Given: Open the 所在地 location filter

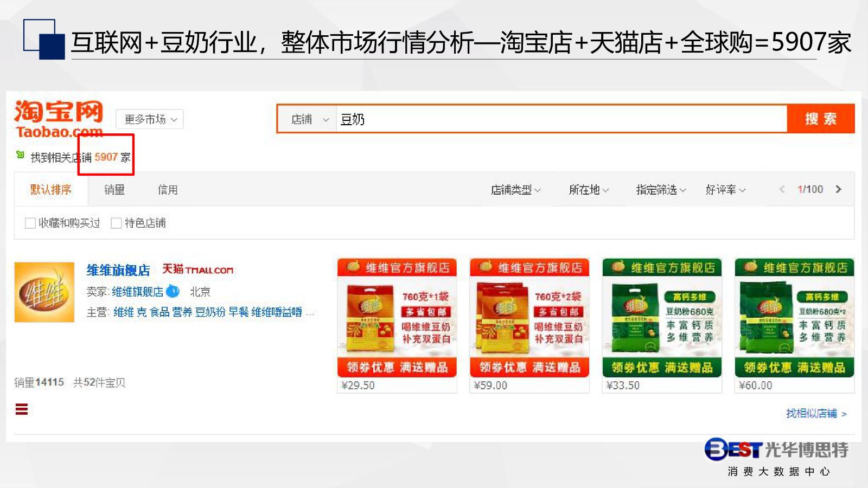Looking at the screenshot, I should [589, 190].
